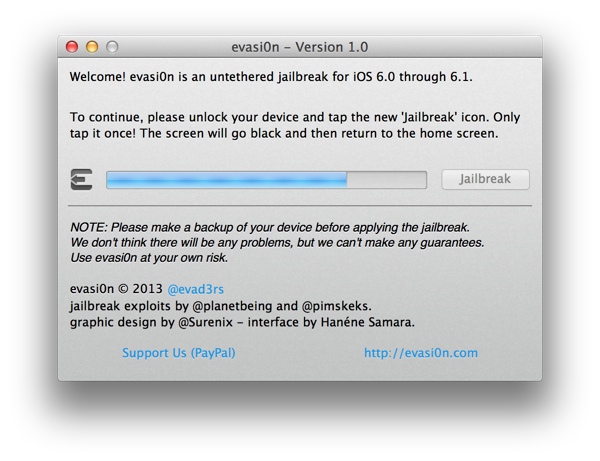600x461 pixels.
Task: Close the evasi0n window with red button
Action: [72, 47]
